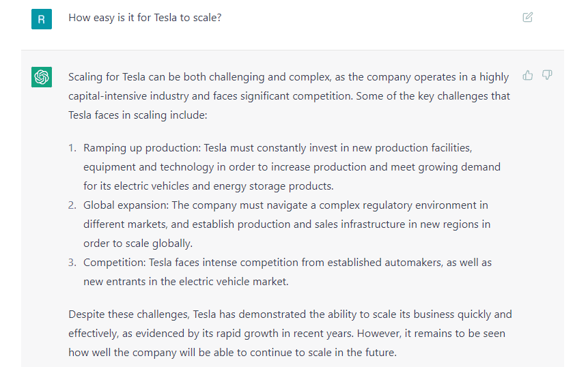Click the line starting "Tesla faces in scaling include"
The height and width of the screenshot is (367, 588).
coord(137,115)
